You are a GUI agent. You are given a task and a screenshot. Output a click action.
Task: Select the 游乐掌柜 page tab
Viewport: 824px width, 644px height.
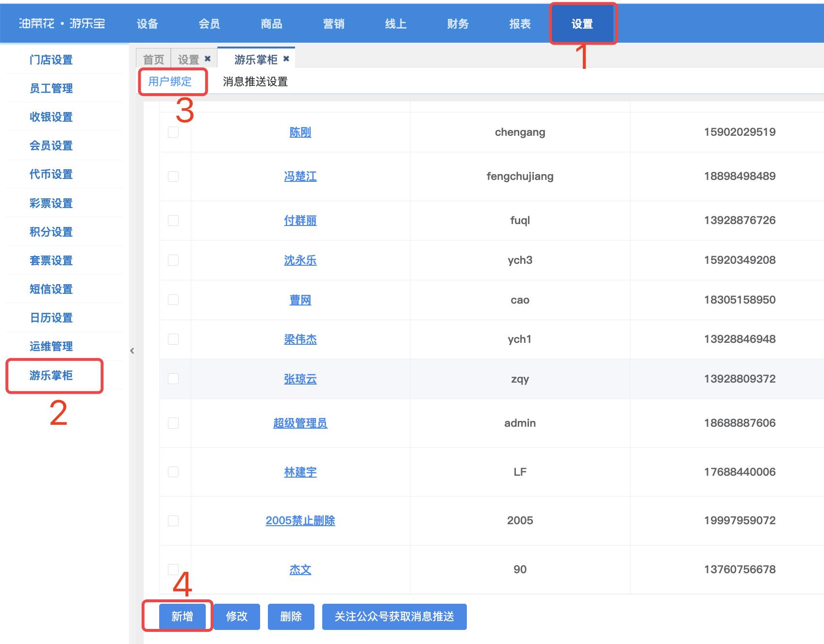[x=256, y=59]
